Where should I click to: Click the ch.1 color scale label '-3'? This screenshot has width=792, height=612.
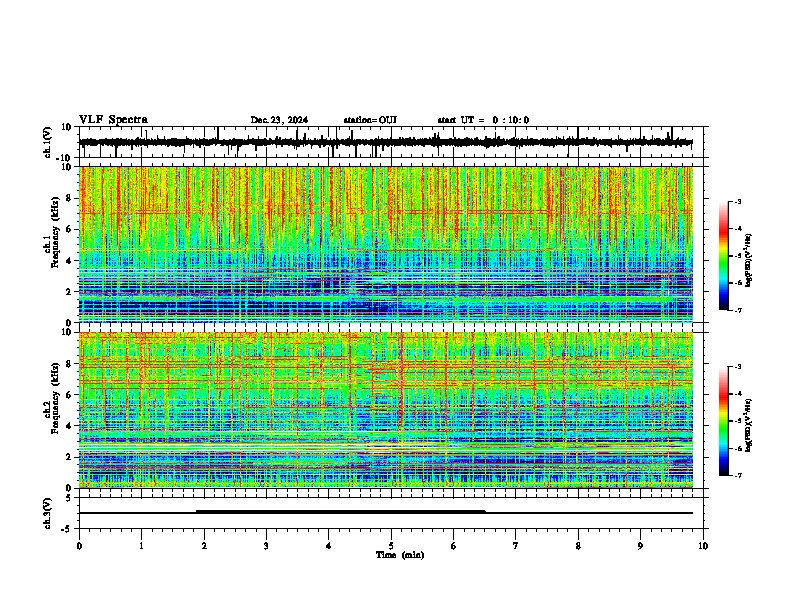coord(737,202)
